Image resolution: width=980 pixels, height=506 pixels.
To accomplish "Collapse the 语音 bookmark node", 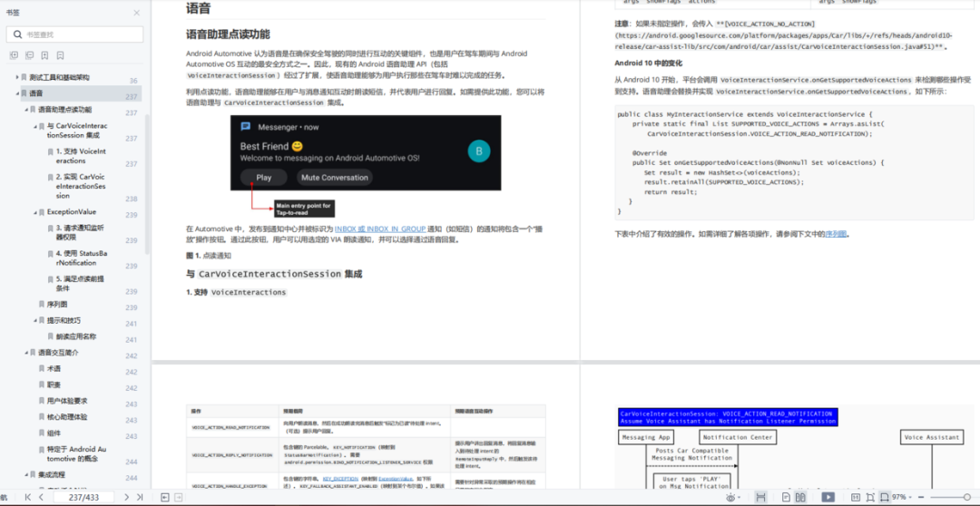I will click(17, 93).
